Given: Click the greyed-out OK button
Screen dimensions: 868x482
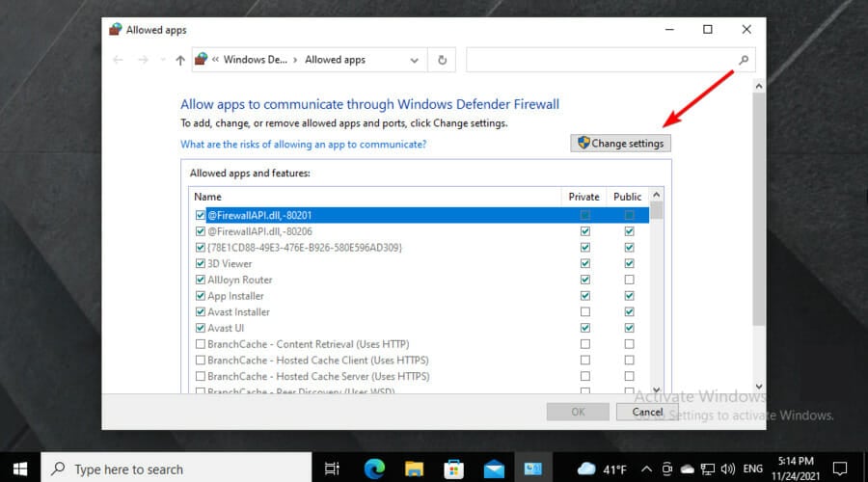Looking at the screenshot, I should [578, 412].
